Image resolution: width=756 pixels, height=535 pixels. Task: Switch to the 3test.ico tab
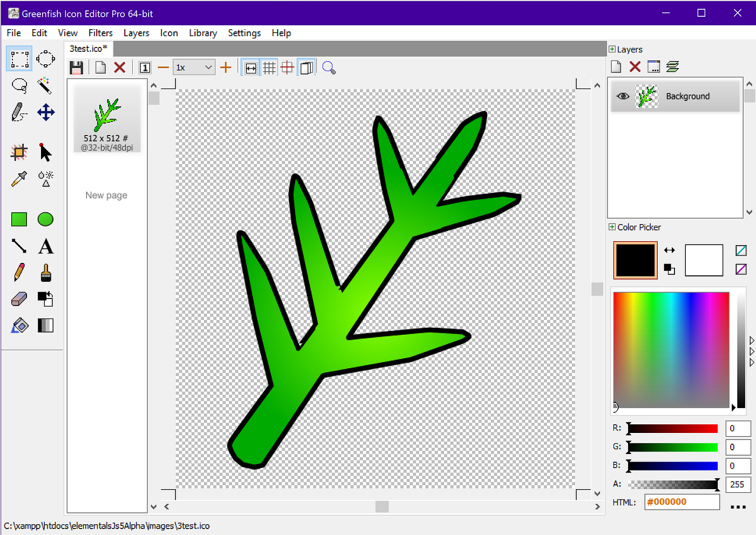(x=89, y=49)
